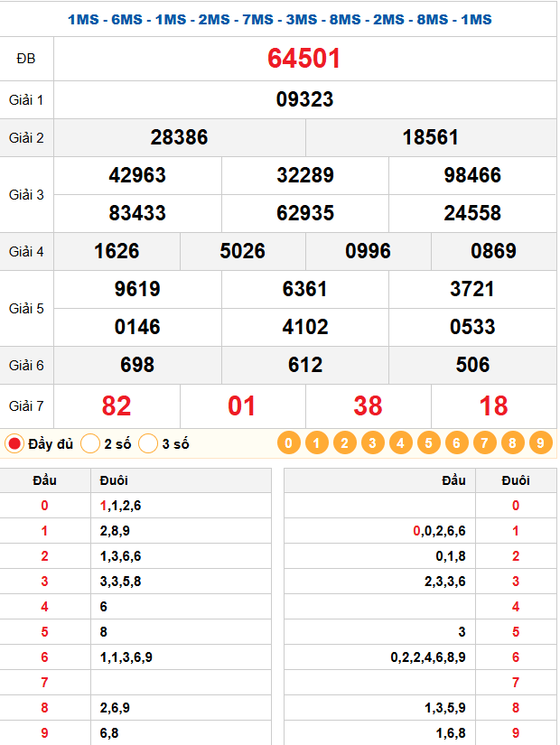Click the Giải 1 number 09323
560x745 pixels.
point(304,99)
